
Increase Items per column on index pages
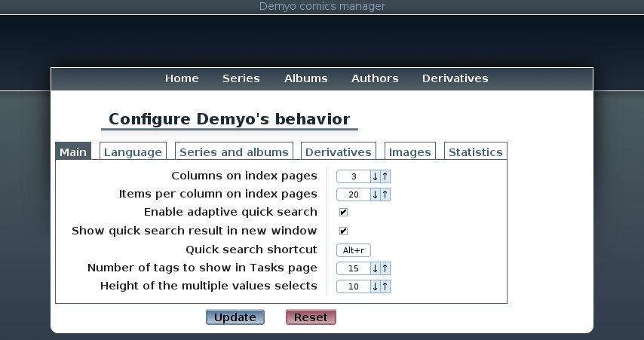point(385,195)
